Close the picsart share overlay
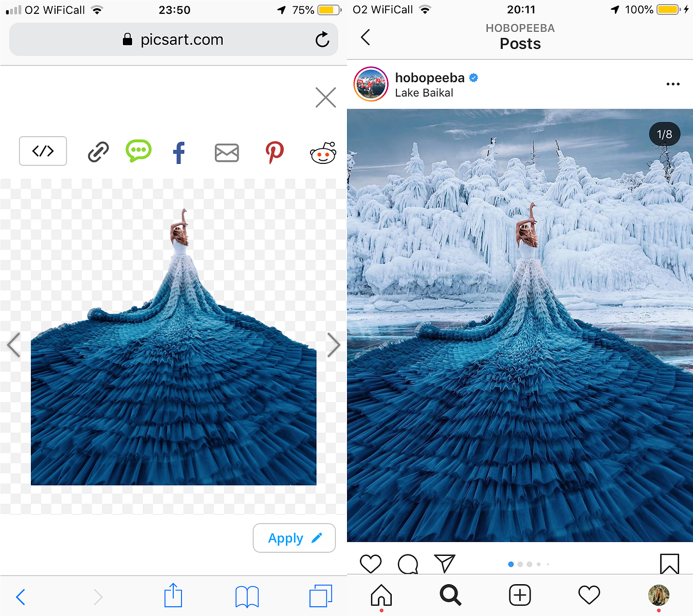Viewport: 693px width, 616px height. point(325,97)
